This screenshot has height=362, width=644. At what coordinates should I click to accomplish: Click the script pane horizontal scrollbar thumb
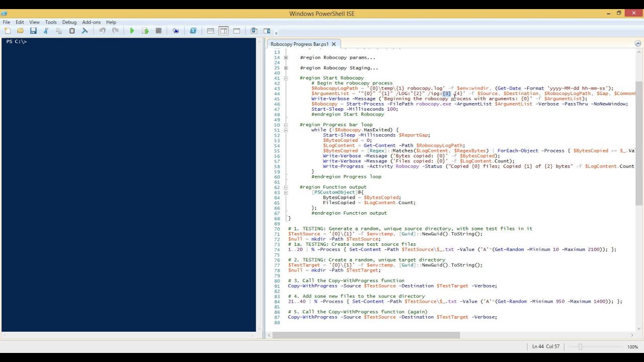click(366, 335)
